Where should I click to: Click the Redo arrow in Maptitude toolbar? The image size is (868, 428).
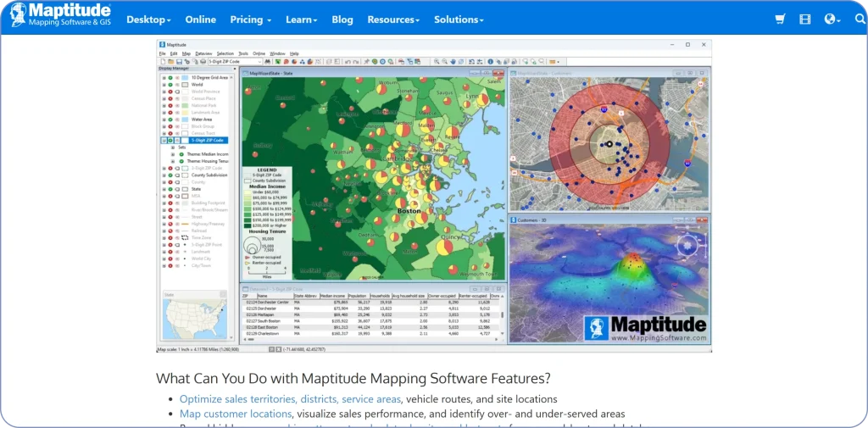click(x=356, y=62)
